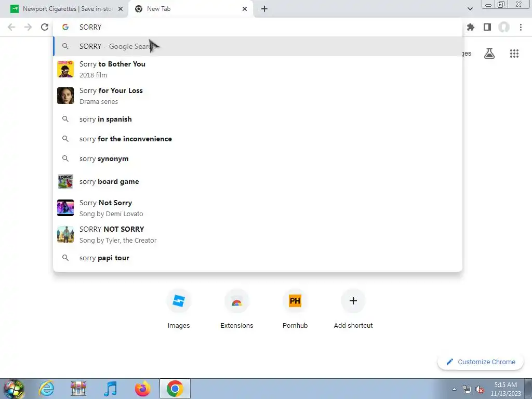Reload the page with refresh icon
Image resolution: width=532 pixels, height=399 pixels.
pos(45,27)
